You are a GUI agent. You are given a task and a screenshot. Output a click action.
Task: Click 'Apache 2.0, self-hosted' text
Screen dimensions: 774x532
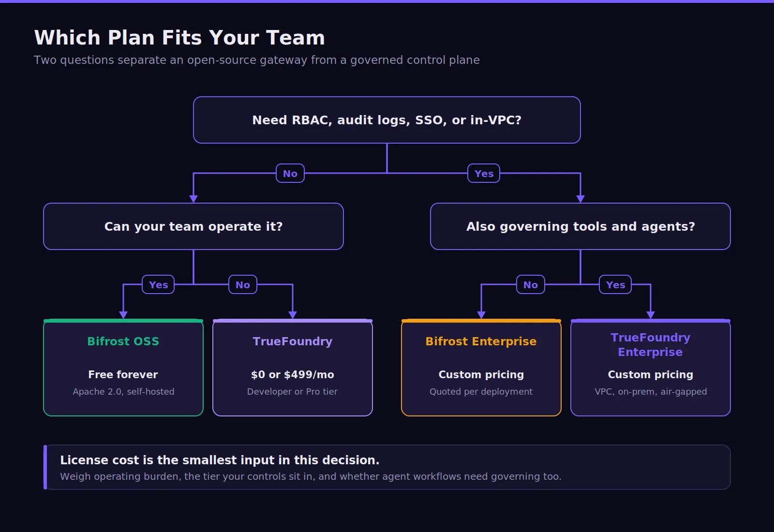123,392
